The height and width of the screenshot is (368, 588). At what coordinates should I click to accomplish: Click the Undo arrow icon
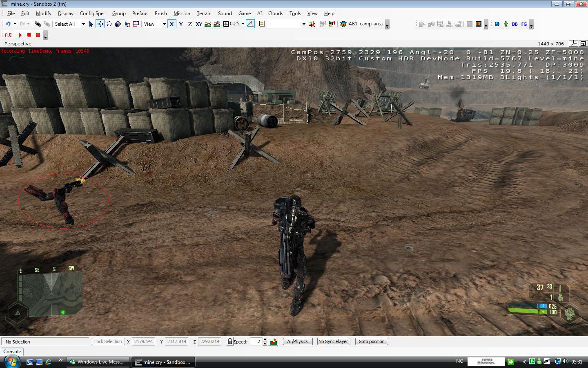[8, 24]
